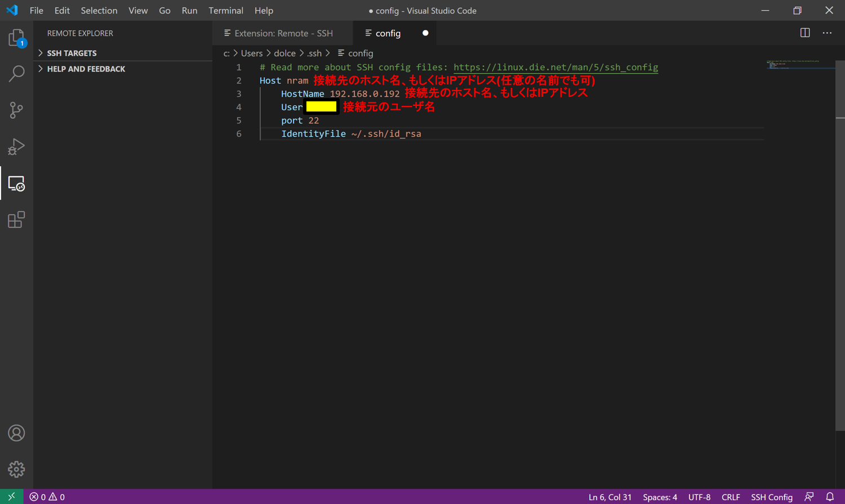Open the ssh_config man page link
The image size is (845, 504).
[555, 67]
